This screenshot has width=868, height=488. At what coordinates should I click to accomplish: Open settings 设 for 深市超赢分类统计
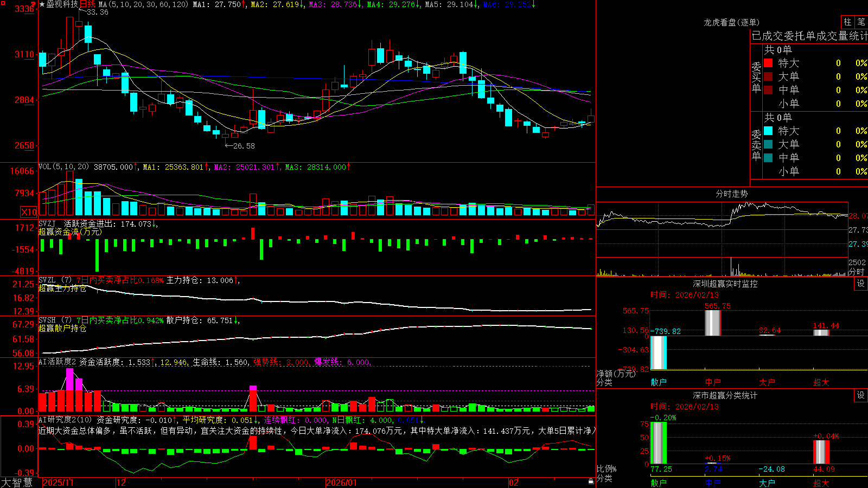(861, 395)
